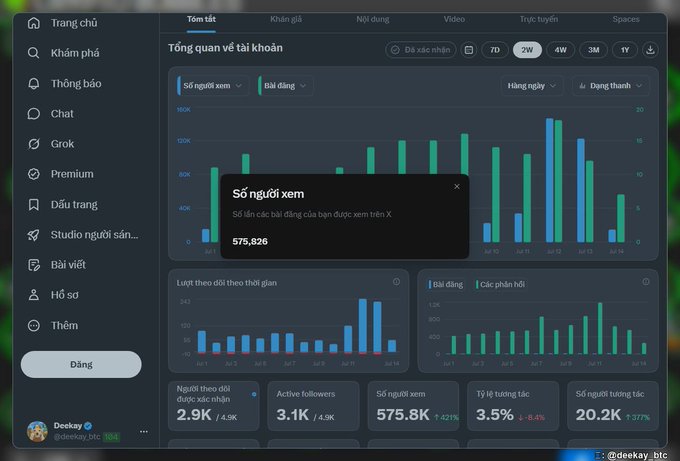
Task: Open the calendar date picker icon
Action: pyautogui.click(x=469, y=50)
